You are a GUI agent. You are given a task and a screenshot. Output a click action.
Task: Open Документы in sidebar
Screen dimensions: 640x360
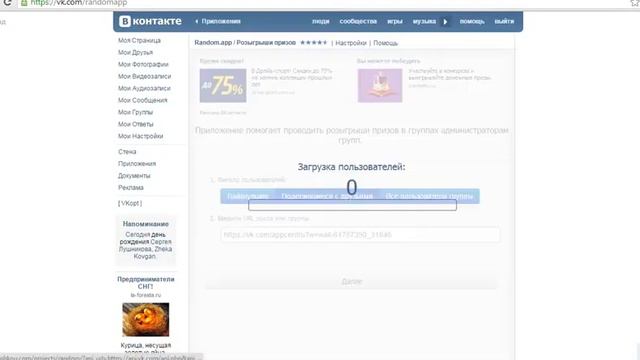point(134,176)
